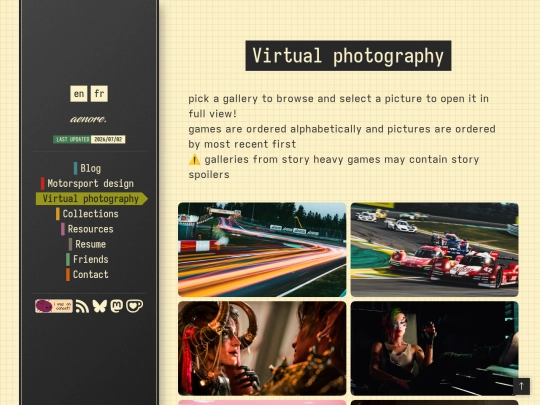Click the purple blob badge button
The width and height of the screenshot is (540, 405).
[x=54, y=306]
